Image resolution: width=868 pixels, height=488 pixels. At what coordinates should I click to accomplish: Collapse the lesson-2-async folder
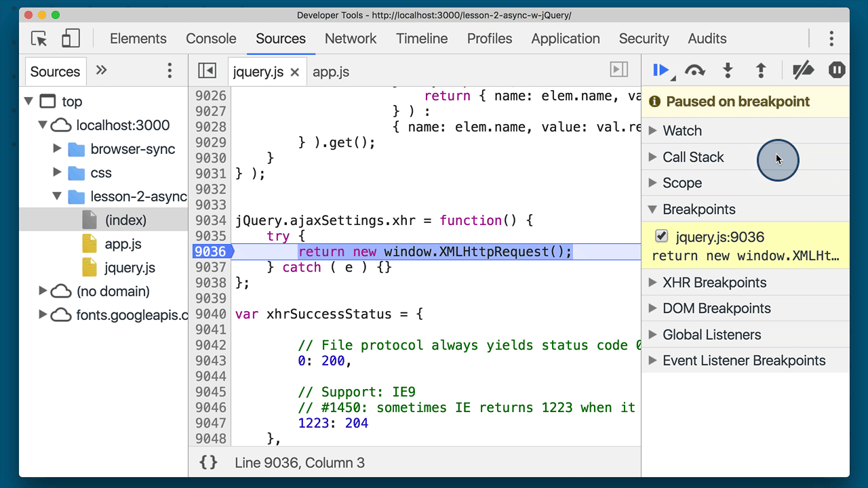58,197
